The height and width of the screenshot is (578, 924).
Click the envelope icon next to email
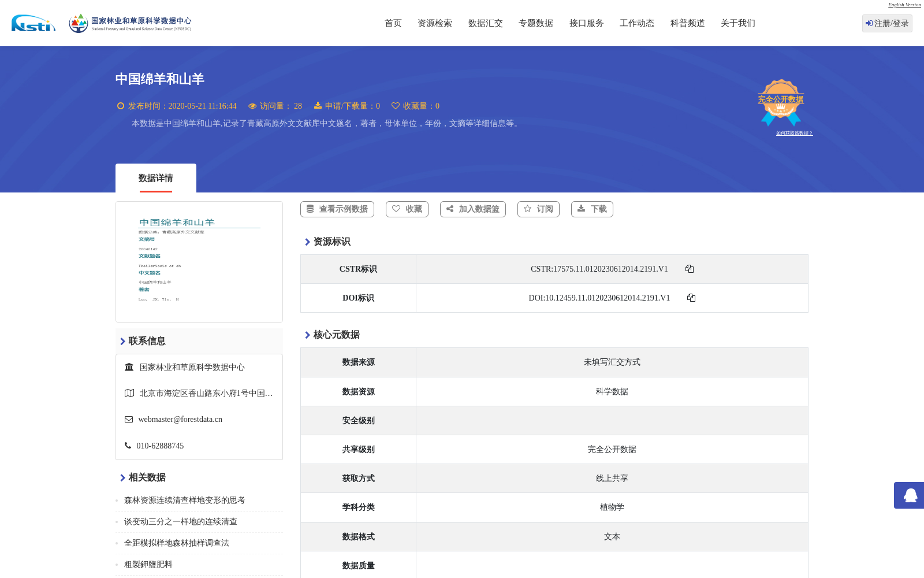click(129, 420)
